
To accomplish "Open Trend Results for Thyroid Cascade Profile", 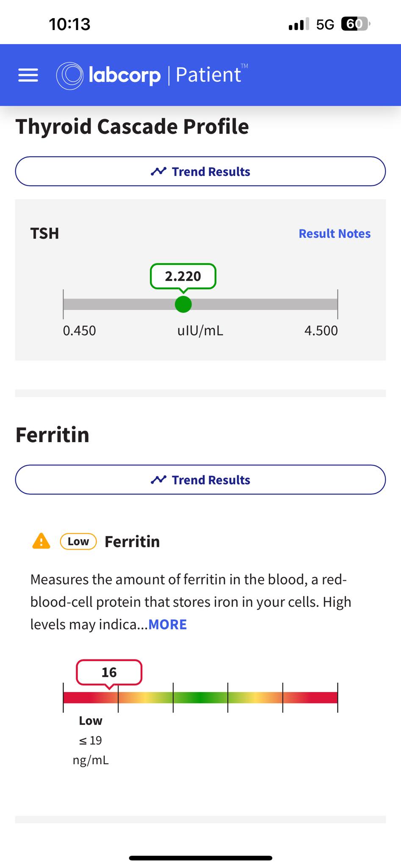I will [x=200, y=171].
